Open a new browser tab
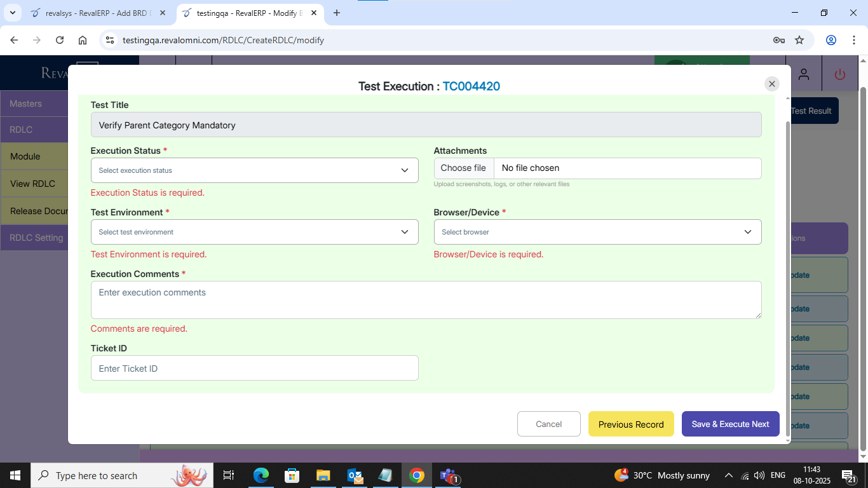The width and height of the screenshot is (868, 488). pyautogui.click(x=337, y=13)
